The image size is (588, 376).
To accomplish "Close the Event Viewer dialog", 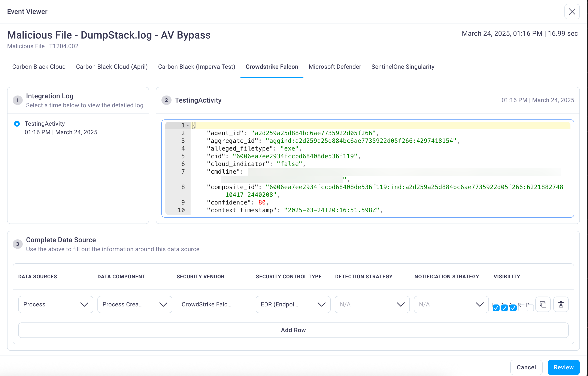I will coord(572,12).
